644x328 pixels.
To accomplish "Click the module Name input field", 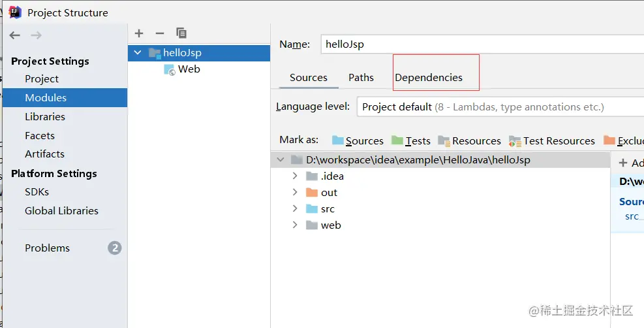I will click(482, 44).
